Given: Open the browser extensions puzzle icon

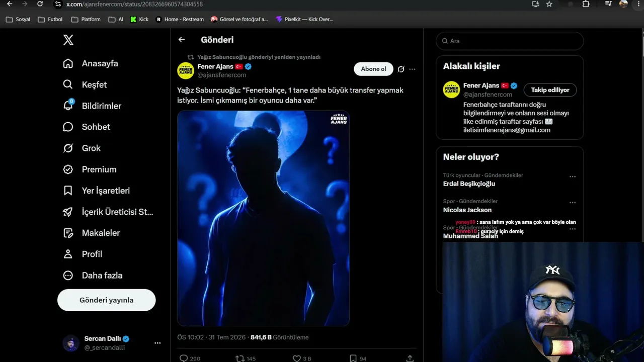Looking at the screenshot, I should (x=586, y=4).
